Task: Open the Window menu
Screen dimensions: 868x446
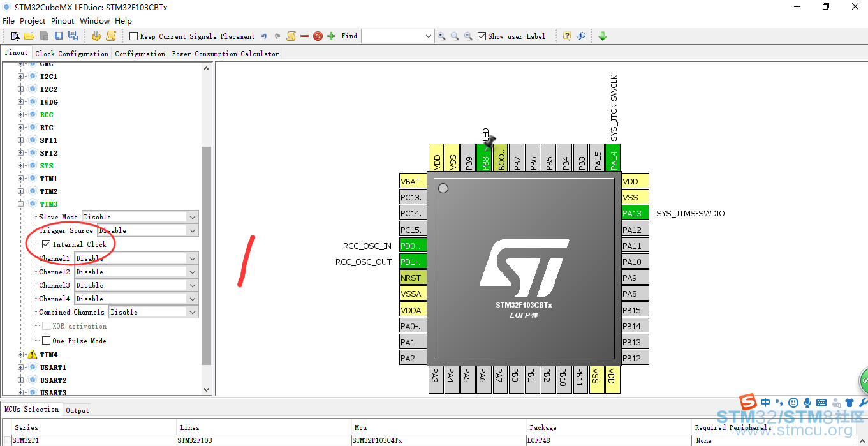Action: coord(94,21)
